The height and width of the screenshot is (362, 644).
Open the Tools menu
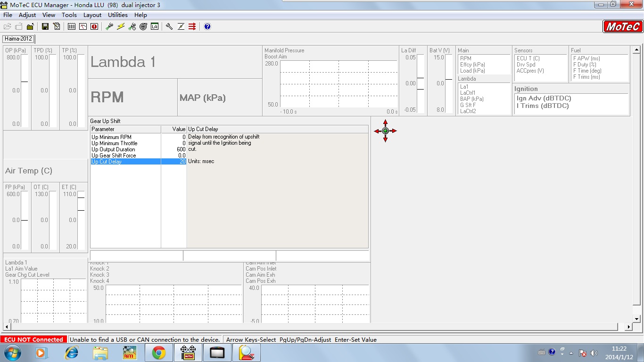pyautogui.click(x=69, y=15)
